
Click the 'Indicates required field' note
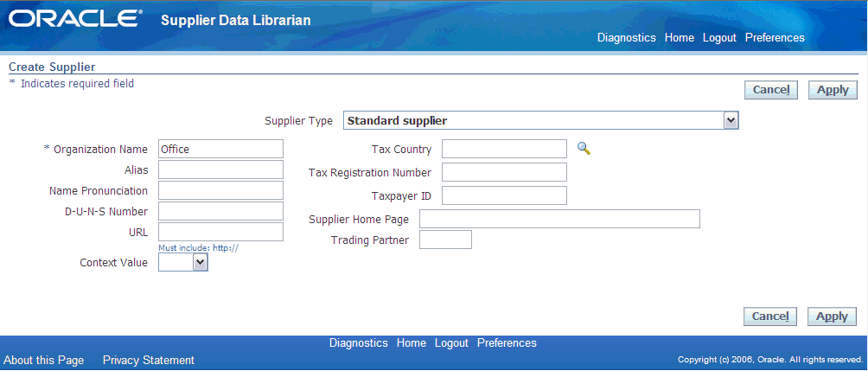coord(78,84)
